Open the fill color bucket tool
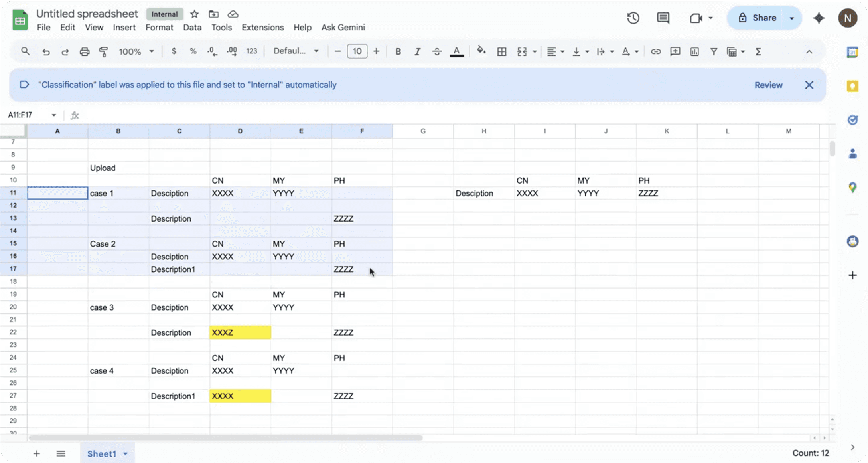Image resolution: width=868 pixels, height=463 pixels. pos(481,51)
